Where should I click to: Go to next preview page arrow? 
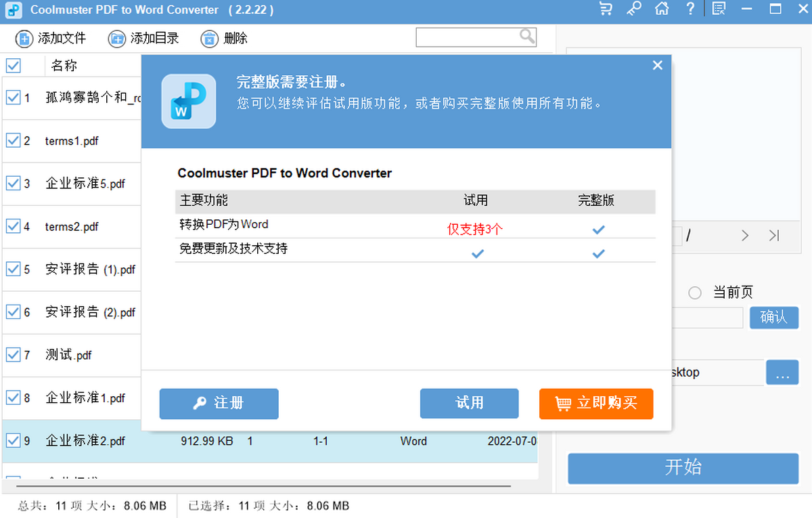click(745, 236)
